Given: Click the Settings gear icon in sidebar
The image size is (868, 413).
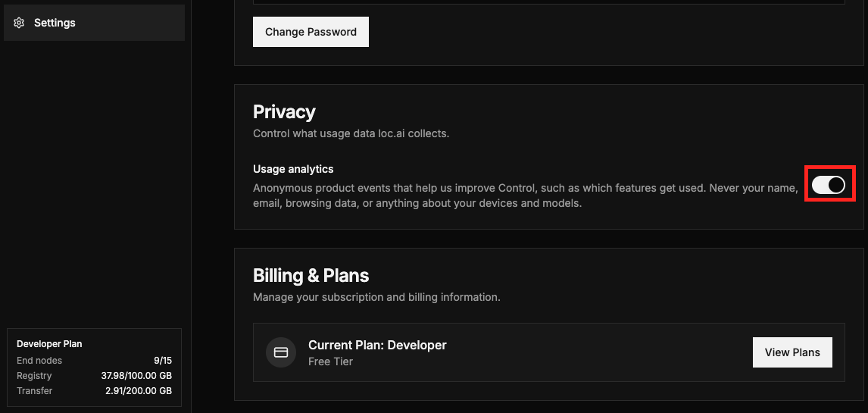Looking at the screenshot, I should pyautogui.click(x=19, y=23).
